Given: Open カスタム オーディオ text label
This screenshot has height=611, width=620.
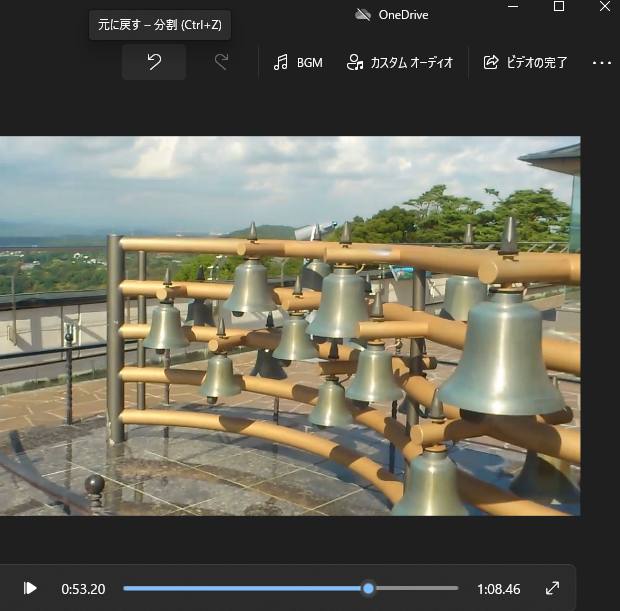Looking at the screenshot, I should click(412, 62).
